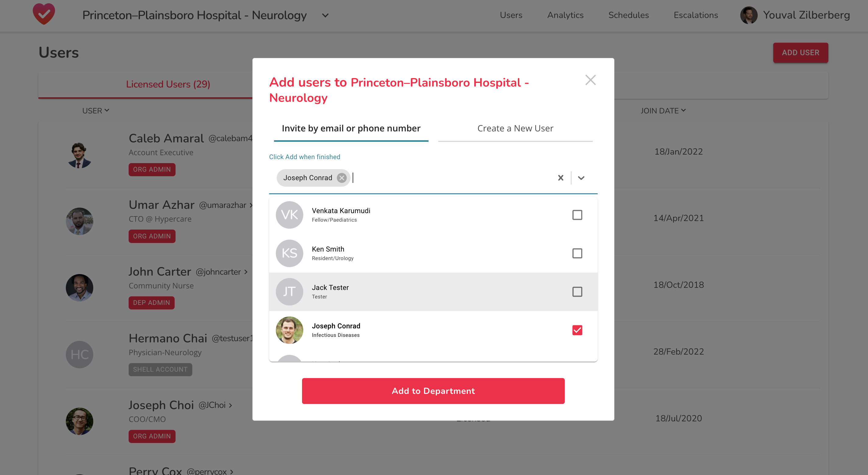Open Caleb Amaral's profile picture
The image size is (868, 475).
tap(79, 155)
